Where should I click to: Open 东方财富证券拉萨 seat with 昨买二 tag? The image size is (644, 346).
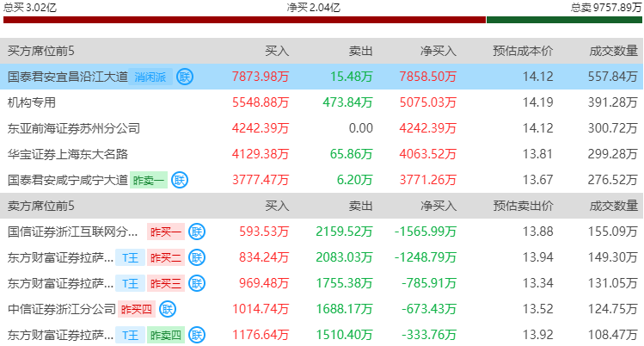pyautogui.click(x=60, y=257)
